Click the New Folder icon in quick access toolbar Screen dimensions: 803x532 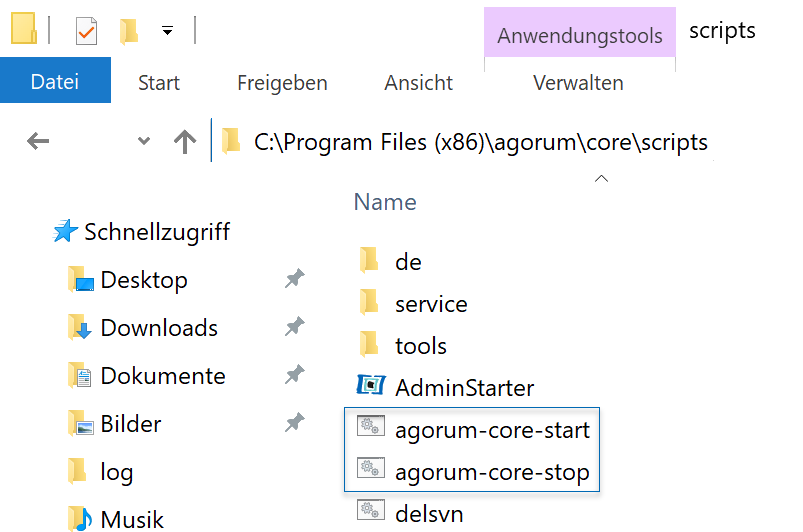(129, 31)
